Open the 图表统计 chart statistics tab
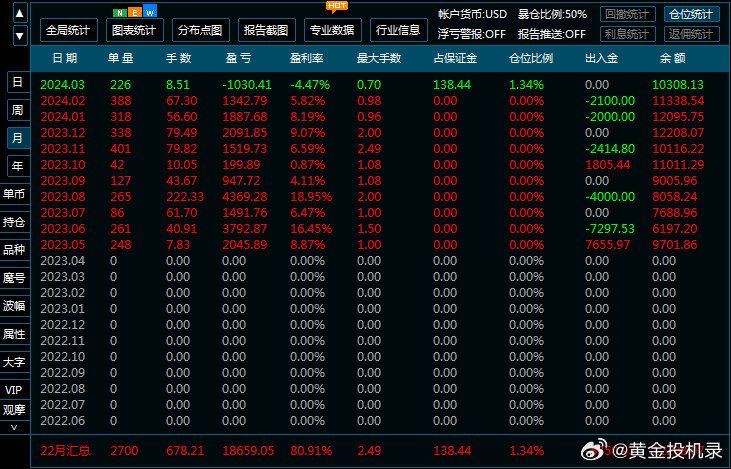This screenshot has width=731, height=469. click(134, 29)
